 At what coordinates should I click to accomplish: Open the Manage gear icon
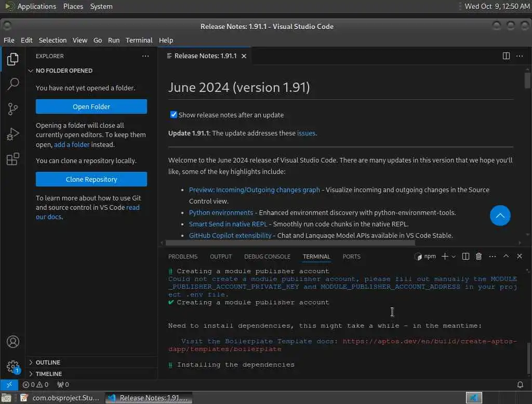[x=13, y=367]
